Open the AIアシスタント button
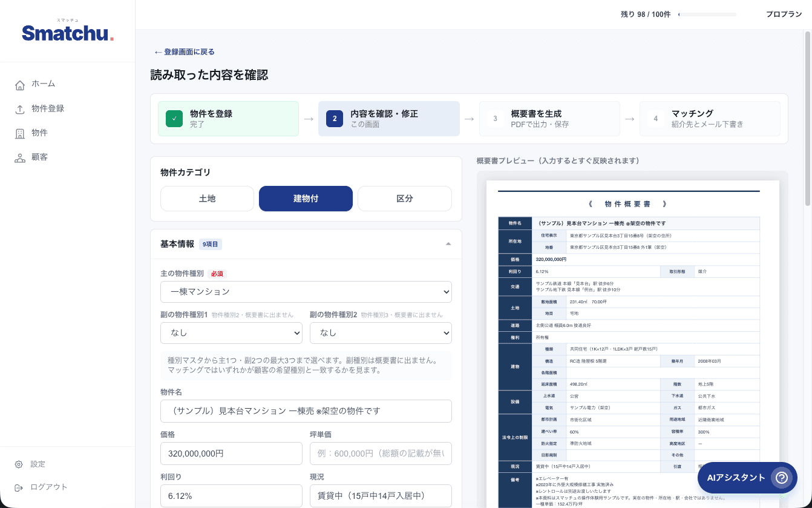Viewport: 812px width, 508px height. (x=747, y=478)
